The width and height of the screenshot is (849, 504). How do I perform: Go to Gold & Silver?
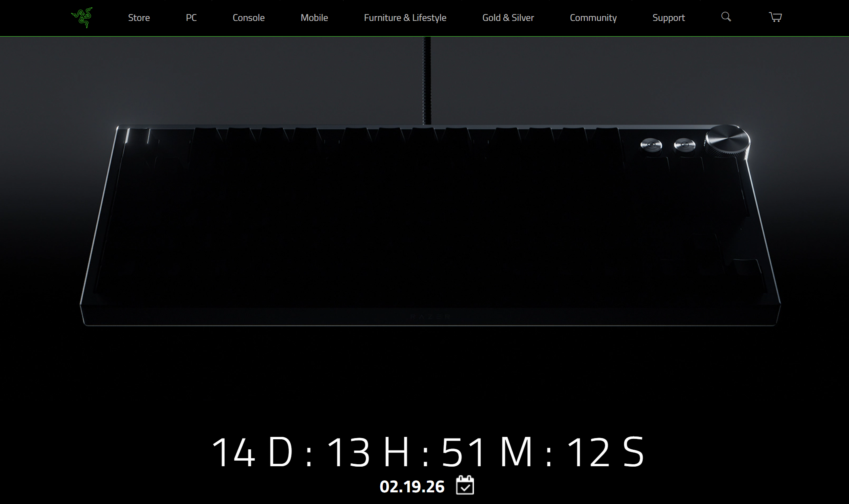click(508, 18)
